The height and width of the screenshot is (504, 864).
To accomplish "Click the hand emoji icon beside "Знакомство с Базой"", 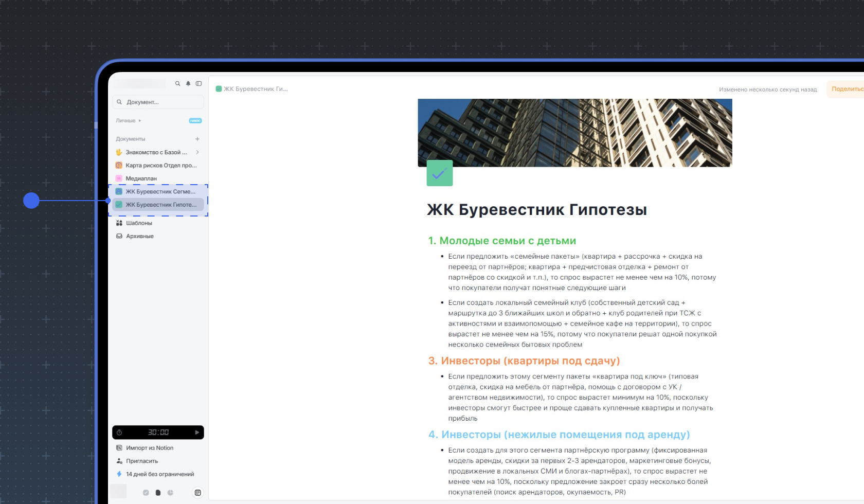I will point(119,152).
